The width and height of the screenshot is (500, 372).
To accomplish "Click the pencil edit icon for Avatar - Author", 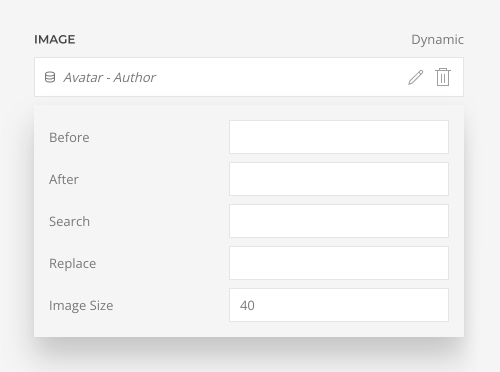I will coord(416,77).
